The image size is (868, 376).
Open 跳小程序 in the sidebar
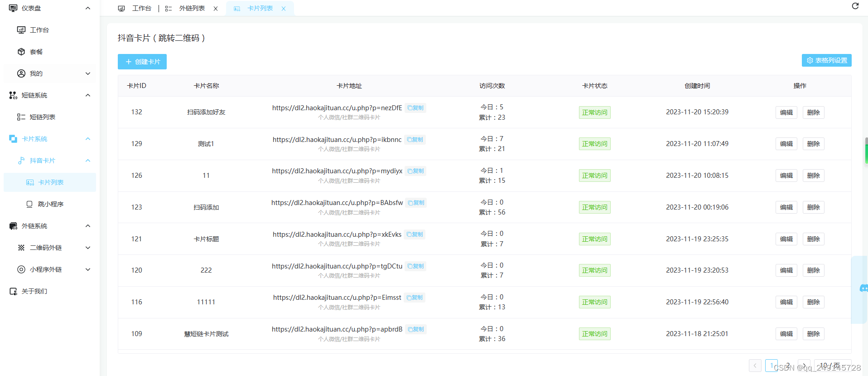[50, 204]
